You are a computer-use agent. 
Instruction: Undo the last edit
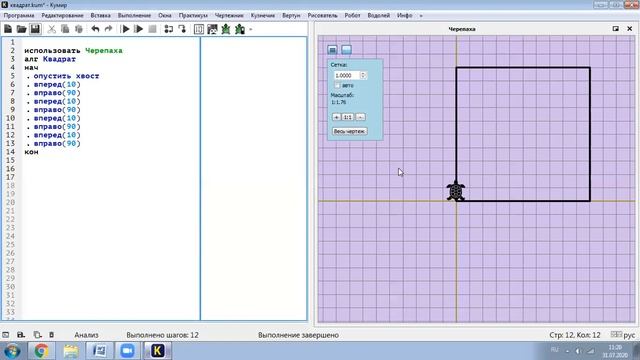click(95, 29)
